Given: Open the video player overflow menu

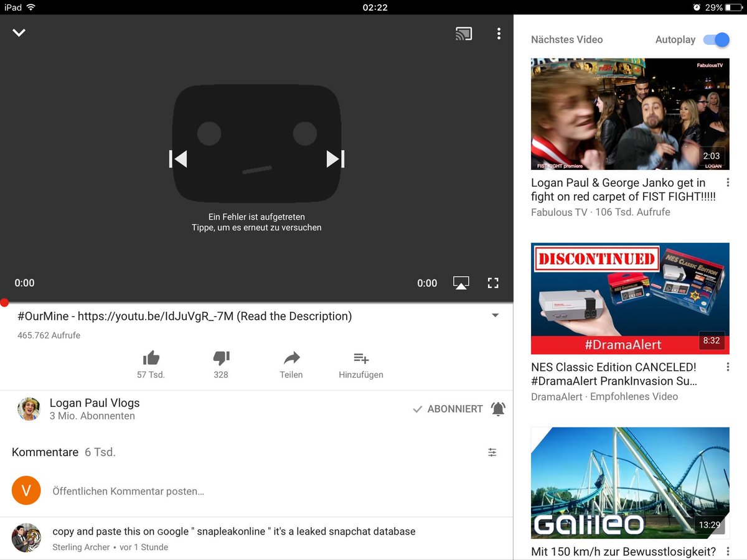Looking at the screenshot, I should point(499,34).
